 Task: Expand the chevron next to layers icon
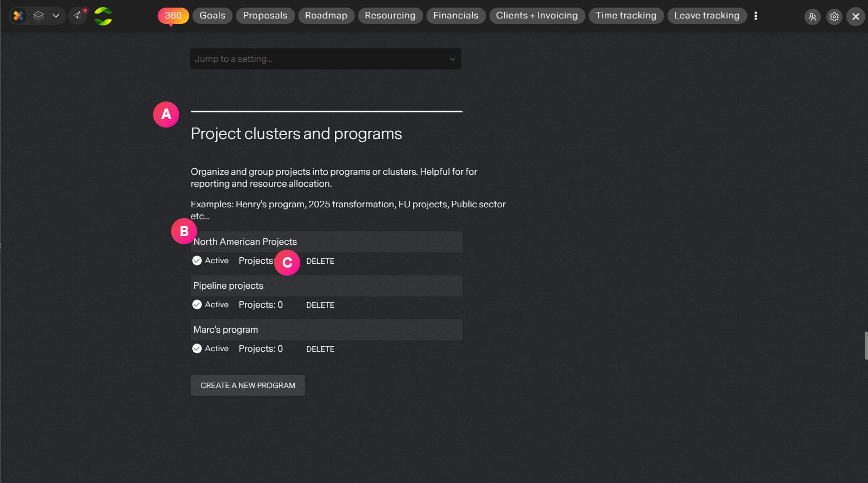coord(56,16)
